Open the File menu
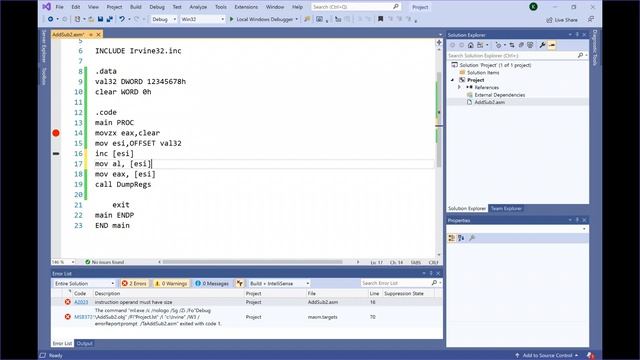Viewport: 640px width, 360px height. pos(60,7)
